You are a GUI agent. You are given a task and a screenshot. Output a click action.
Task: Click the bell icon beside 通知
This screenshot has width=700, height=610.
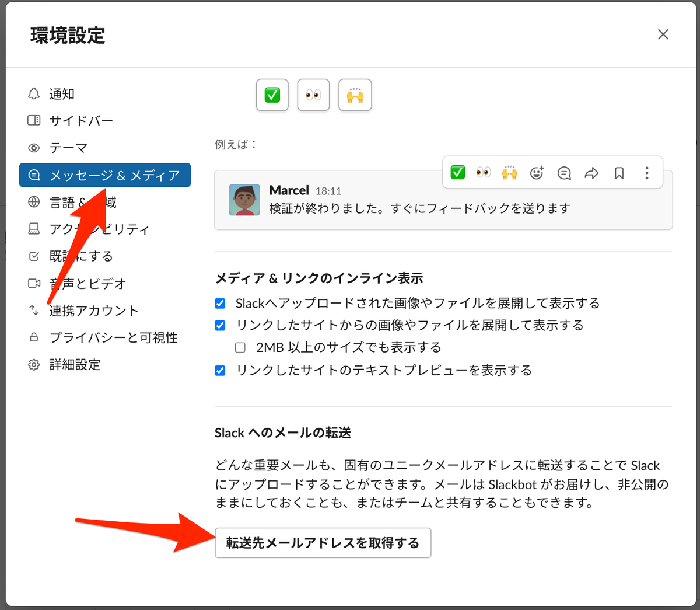tap(34, 93)
